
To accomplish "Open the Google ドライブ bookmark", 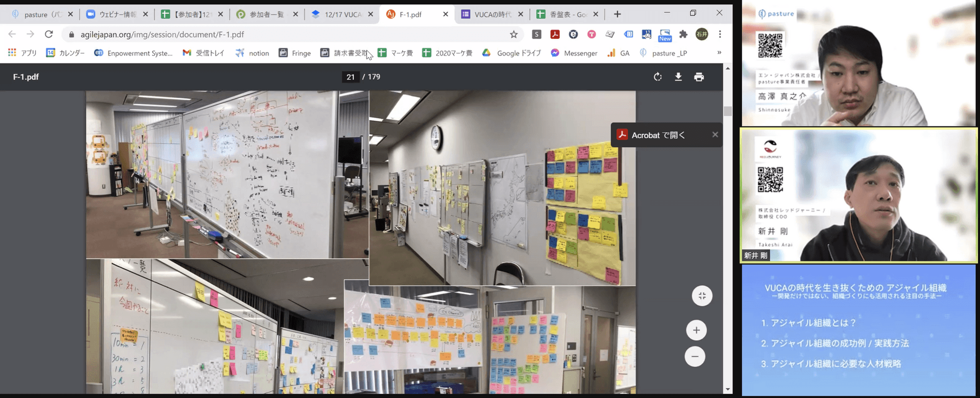I will pos(512,53).
